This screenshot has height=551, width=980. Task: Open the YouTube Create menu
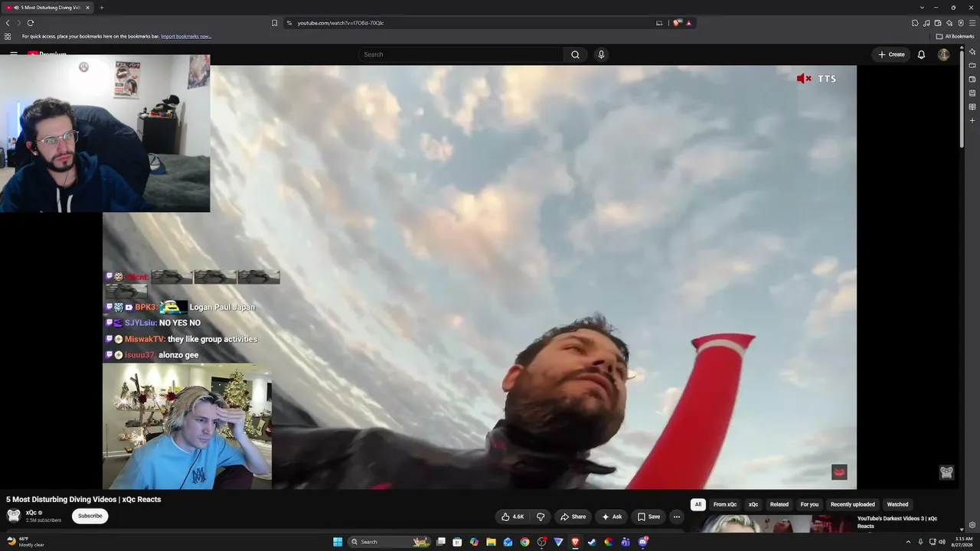click(x=891, y=54)
